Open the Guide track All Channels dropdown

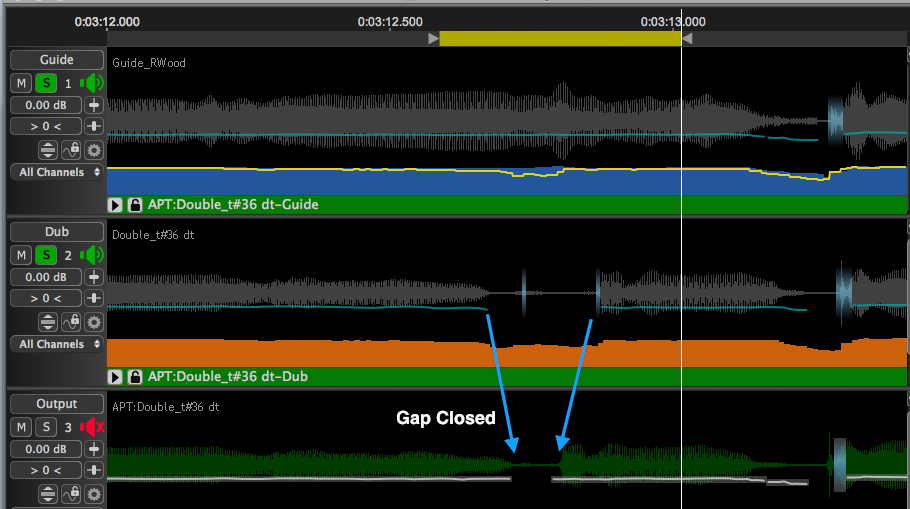pyautogui.click(x=57, y=172)
